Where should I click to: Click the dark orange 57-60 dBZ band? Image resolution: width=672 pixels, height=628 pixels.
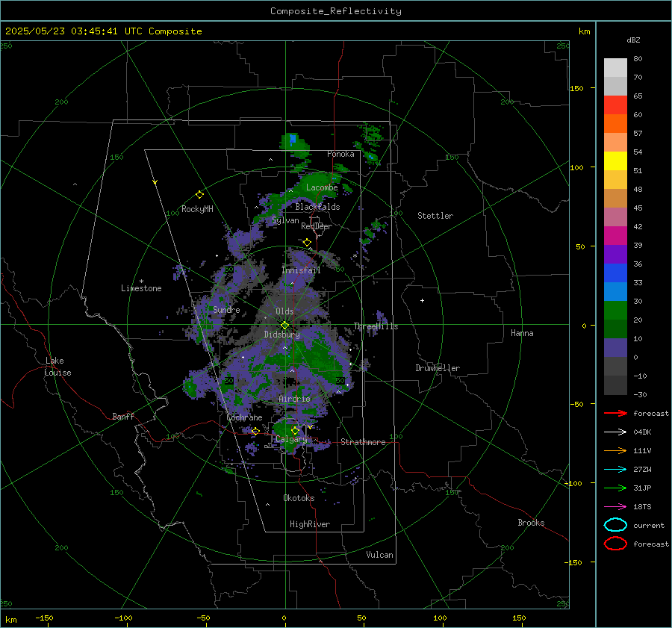pyautogui.click(x=615, y=124)
